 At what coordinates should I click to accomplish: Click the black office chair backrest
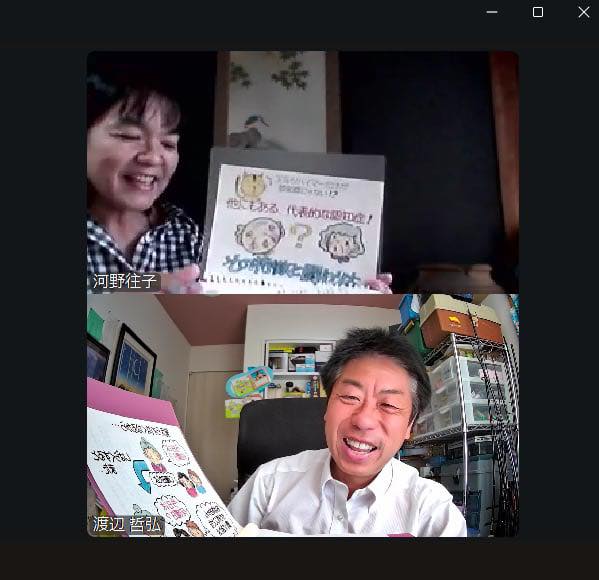tap(281, 439)
